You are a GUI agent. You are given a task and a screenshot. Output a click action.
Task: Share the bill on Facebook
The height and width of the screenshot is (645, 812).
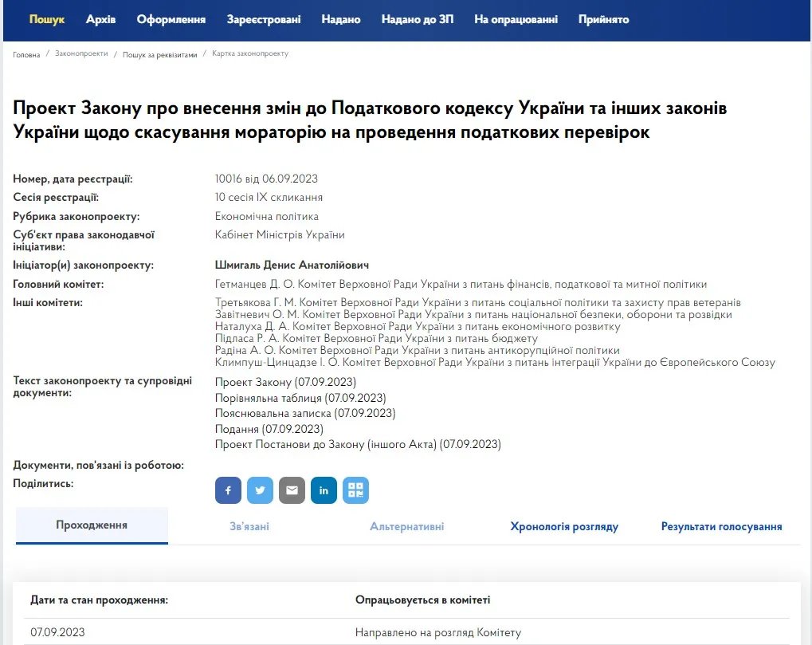coord(228,490)
